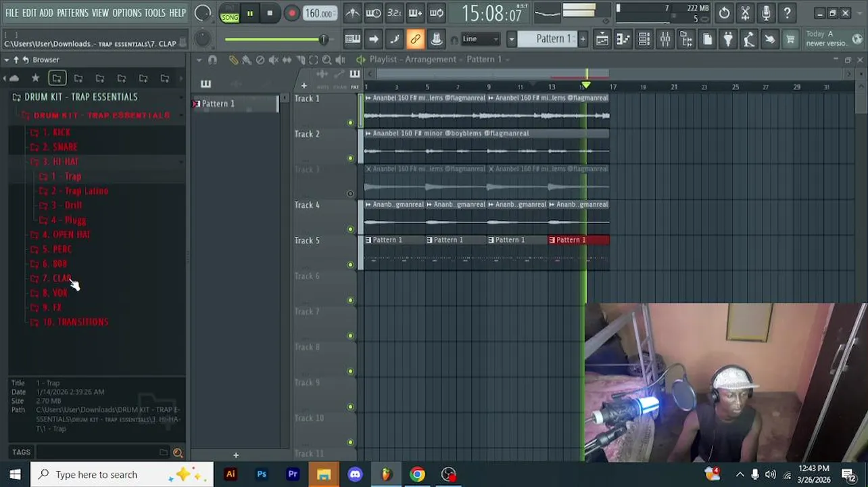Open the Mixer view icon
This screenshot has width=868, height=487.
point(665,39)
